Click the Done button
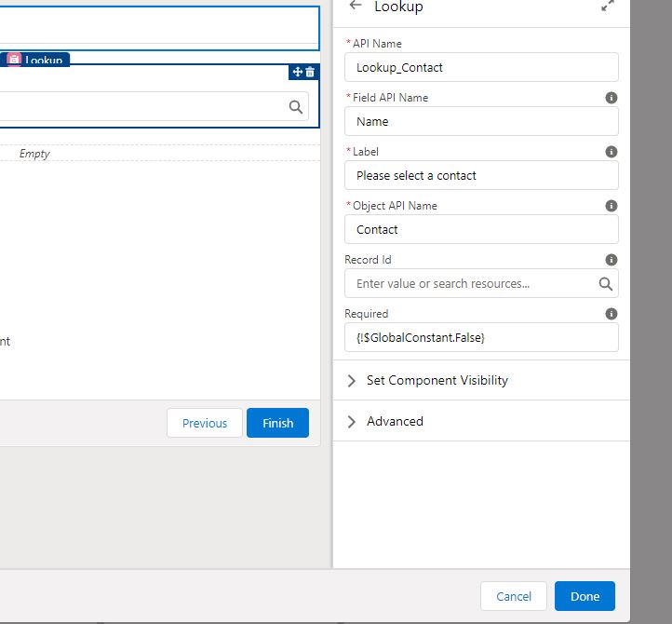 585,596
